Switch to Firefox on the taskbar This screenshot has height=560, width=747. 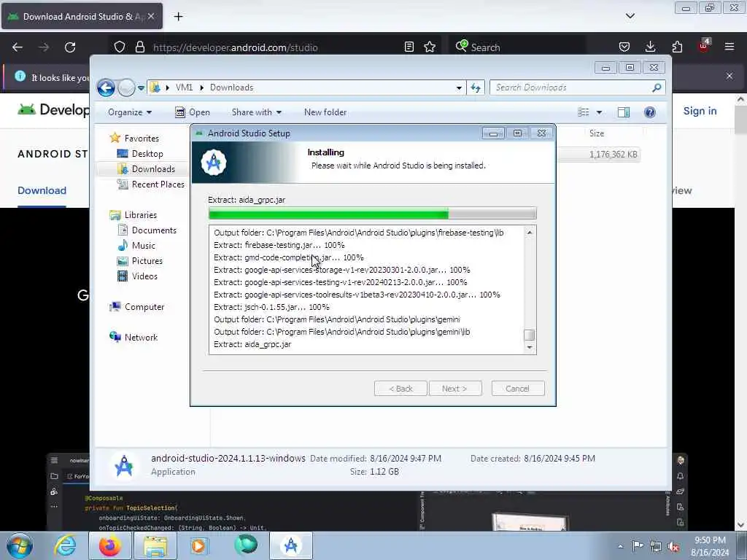(x=109, y=545)
